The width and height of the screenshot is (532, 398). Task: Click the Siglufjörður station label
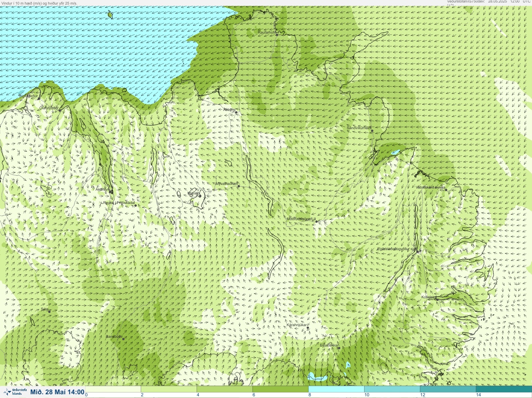[x=28, y=96]
